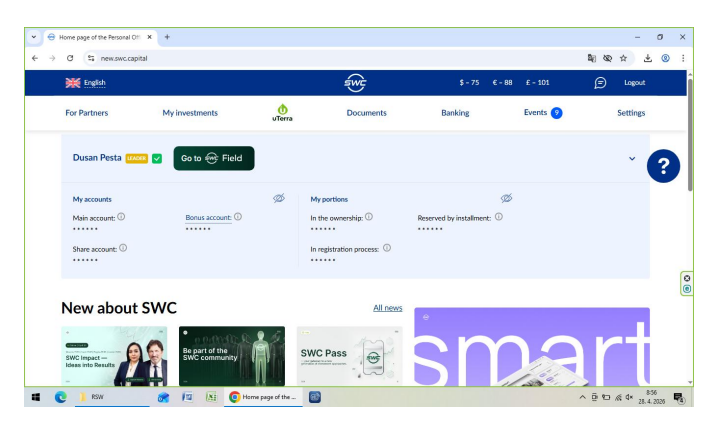This screenshot has height=433, width=717.
Task: Open the purple smart banner
Action: (x=532, y=347)
